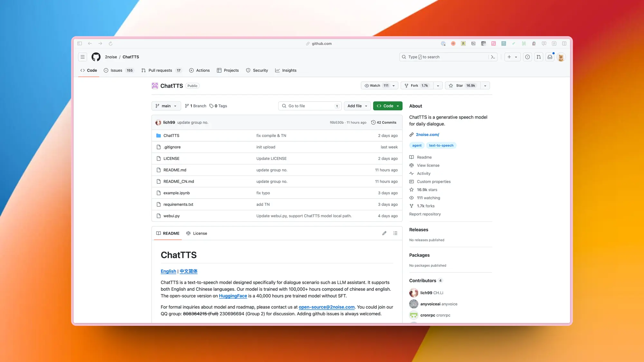Select the License tab in README panel

pyautogui.click(x=196, y=233)
